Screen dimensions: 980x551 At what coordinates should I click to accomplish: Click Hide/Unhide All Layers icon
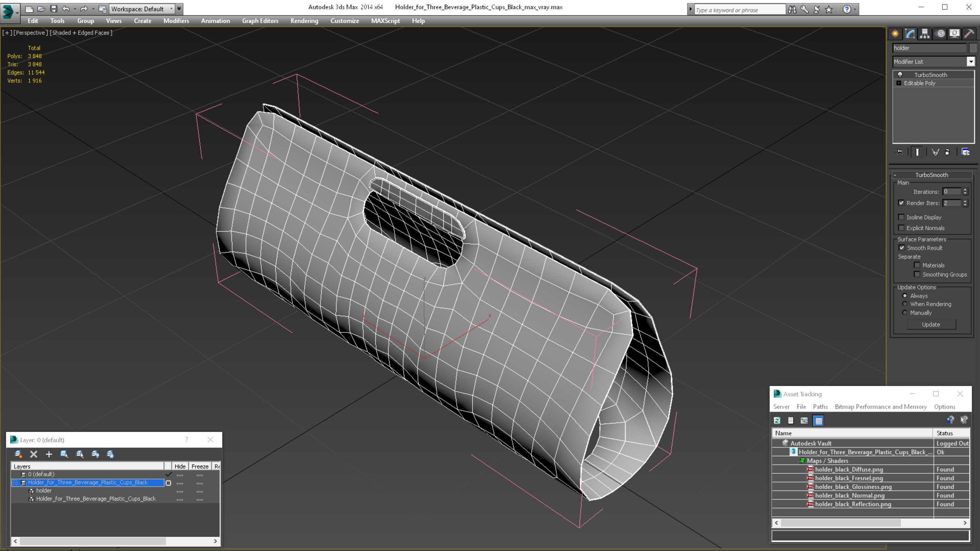[95, 454]
